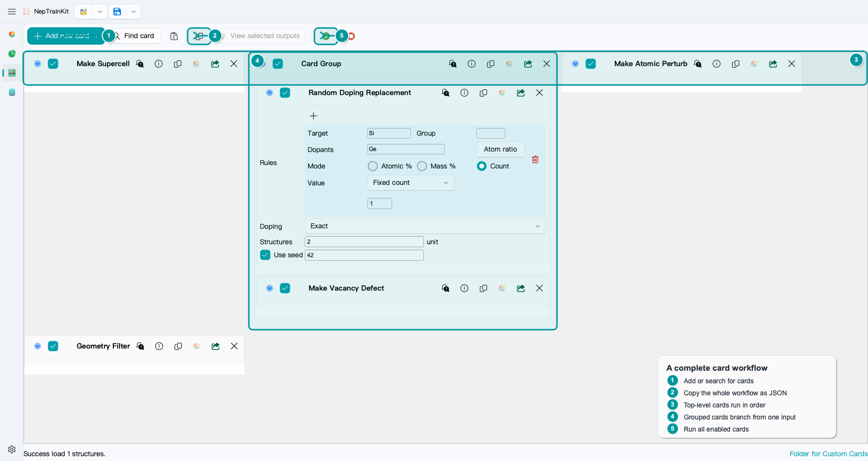Expand the Make Vacancy Defect card
868x461 pixels.
270,288
